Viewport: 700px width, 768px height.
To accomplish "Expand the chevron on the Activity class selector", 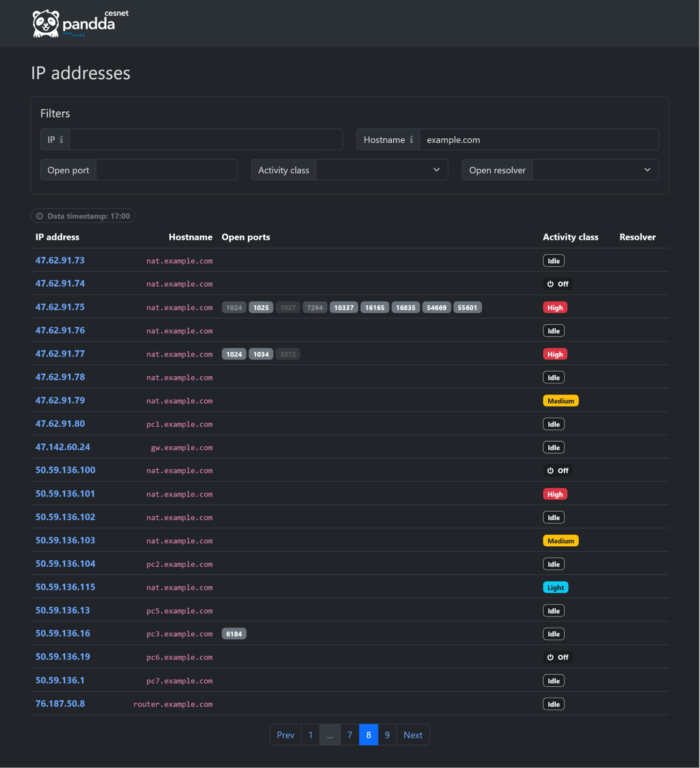I will pyautogui.click(x=436, y=170).
